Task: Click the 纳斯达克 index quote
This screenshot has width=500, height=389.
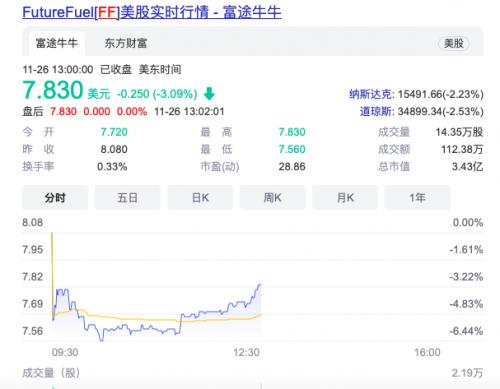Action: [416, 94]
